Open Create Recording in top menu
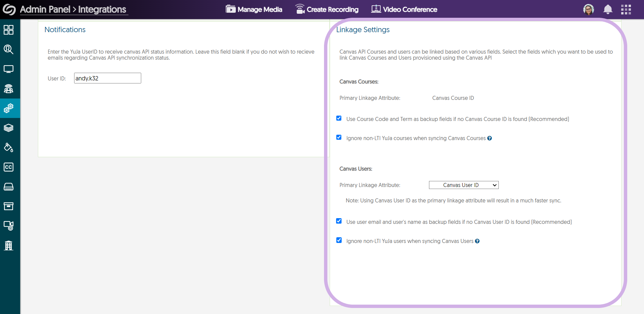 pos(327,9)
